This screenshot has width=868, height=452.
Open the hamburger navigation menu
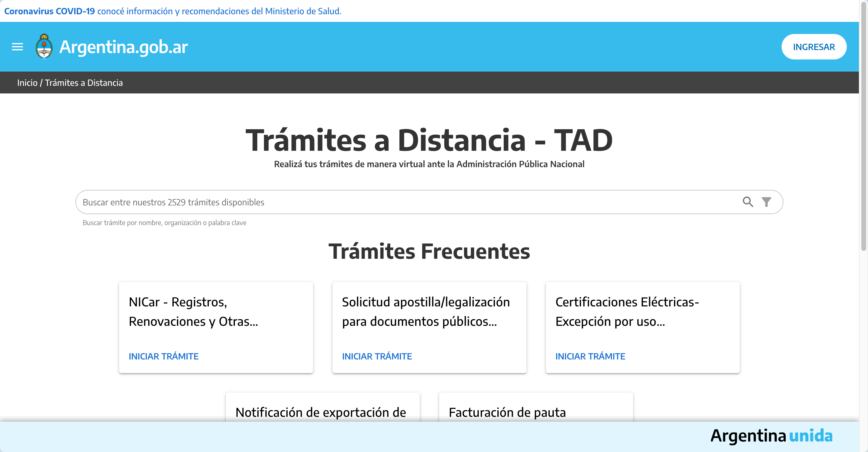point(18,47)
